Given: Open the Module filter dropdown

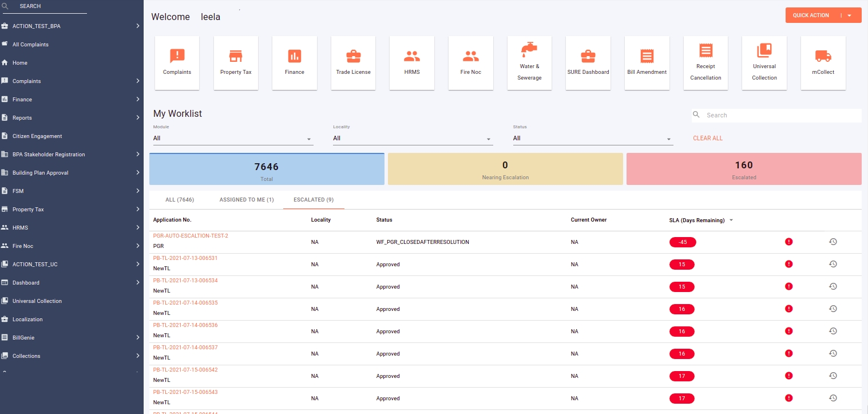Looking at the screenshot, I should point(233,139).
